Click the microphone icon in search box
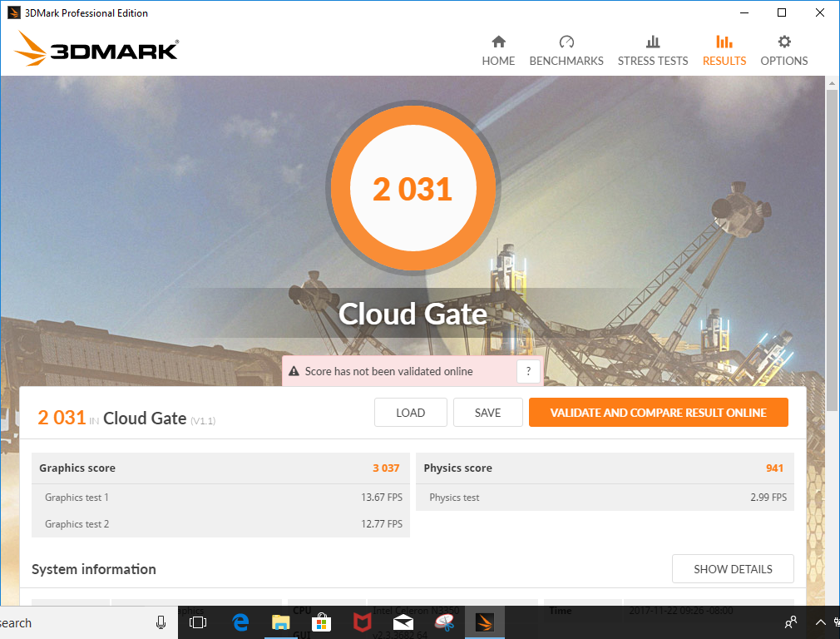This screenshot has height=639, width=840. pos(161,622)
